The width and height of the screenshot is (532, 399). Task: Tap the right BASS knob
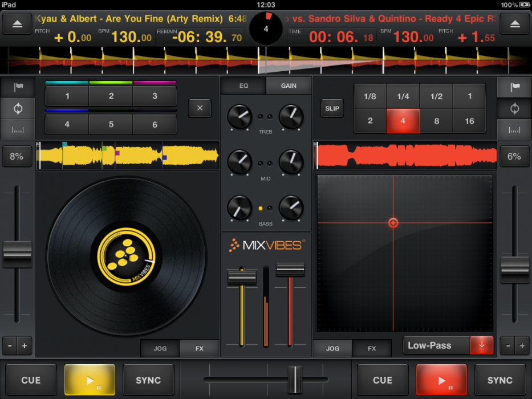(x=291, y=207)
